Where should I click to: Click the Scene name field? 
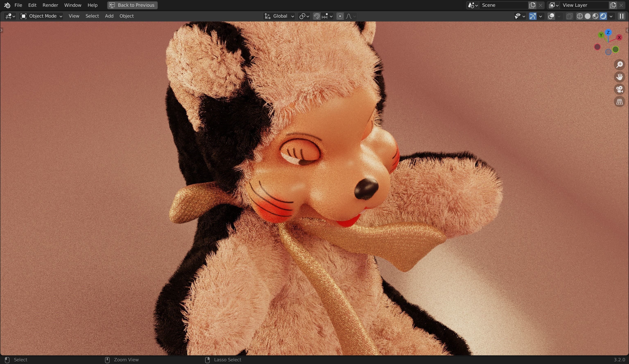coord(504,5)
